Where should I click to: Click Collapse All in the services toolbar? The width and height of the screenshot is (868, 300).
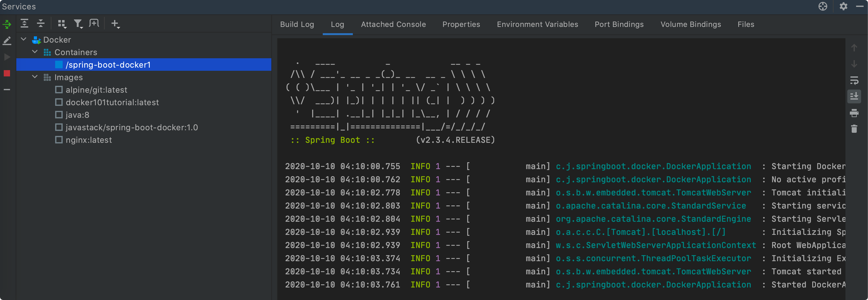point(41,23)
